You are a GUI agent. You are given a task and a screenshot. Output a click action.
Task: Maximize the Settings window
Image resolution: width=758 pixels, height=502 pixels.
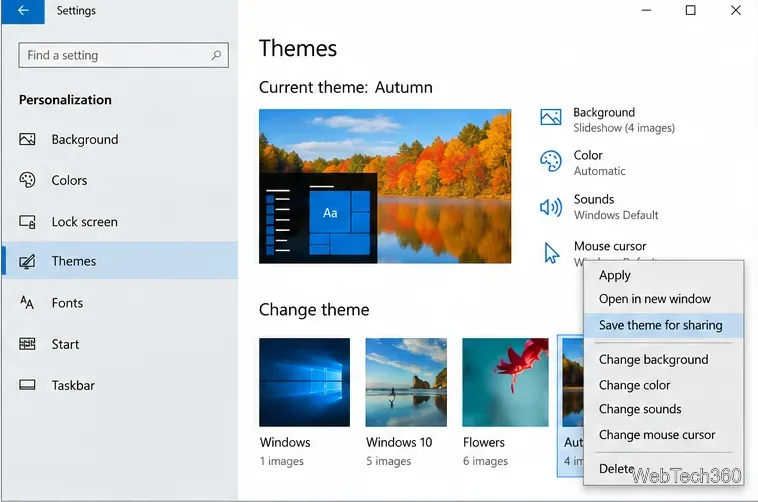(x=691, y=10)
